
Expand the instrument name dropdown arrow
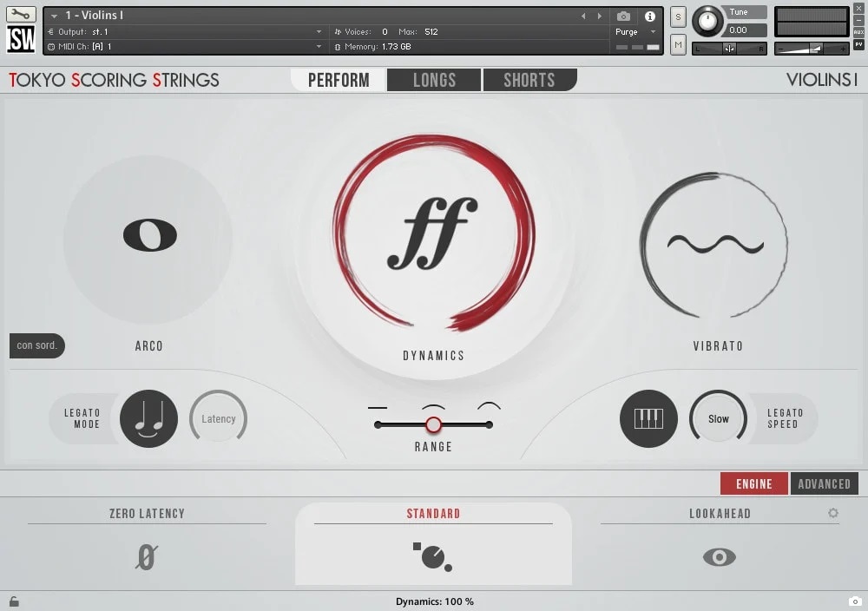[x=54, y=16]
